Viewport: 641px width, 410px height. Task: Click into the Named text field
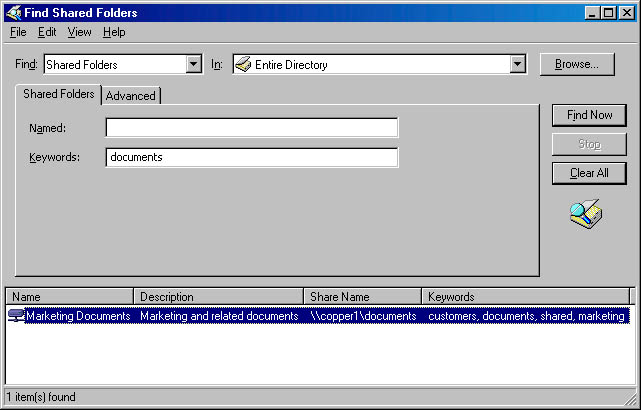coord(251,128)
